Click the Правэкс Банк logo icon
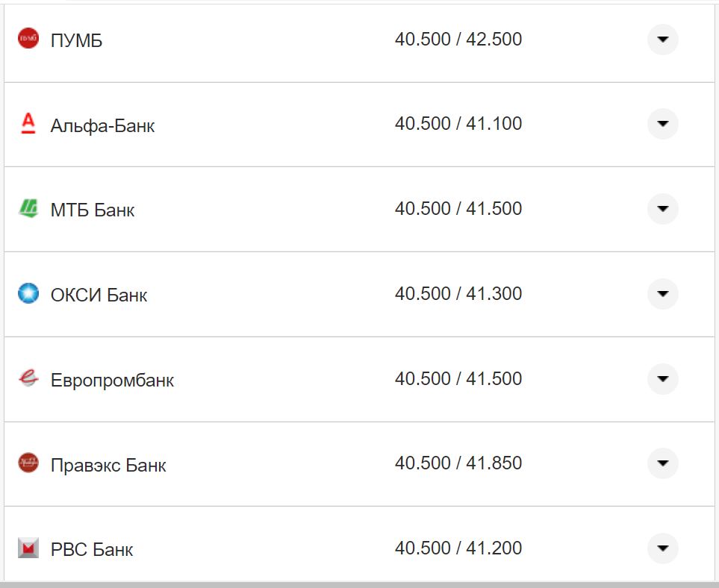This screenshot has height=588, width=719. pos(28,463)
